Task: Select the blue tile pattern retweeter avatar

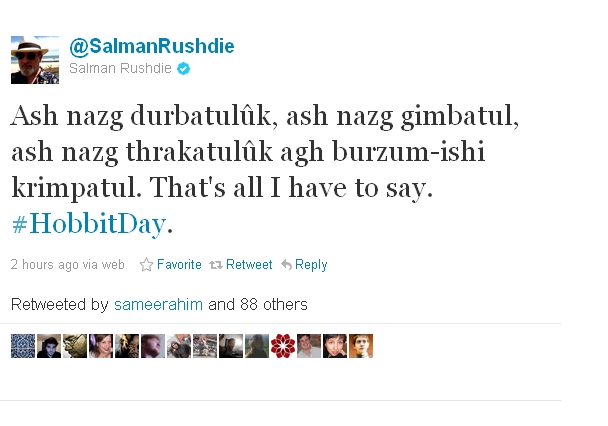Action: point(23,346)
